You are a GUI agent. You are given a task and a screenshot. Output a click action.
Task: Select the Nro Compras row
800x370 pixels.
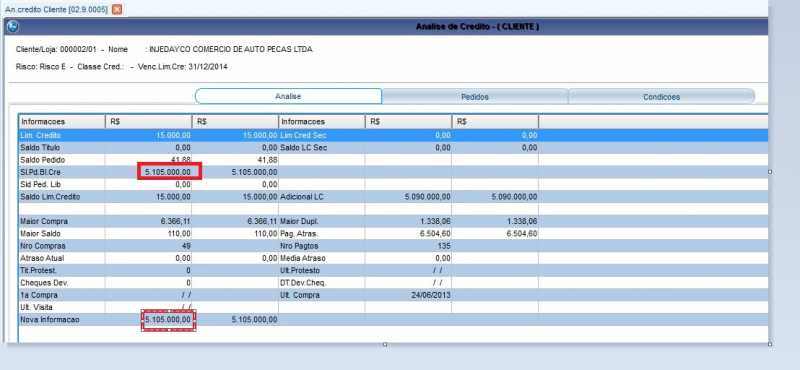(393, 245)
